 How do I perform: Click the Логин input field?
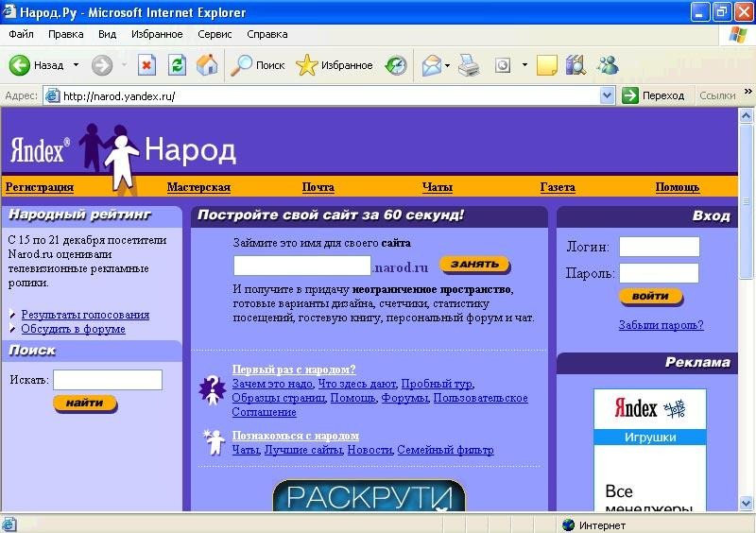[659, 247]
